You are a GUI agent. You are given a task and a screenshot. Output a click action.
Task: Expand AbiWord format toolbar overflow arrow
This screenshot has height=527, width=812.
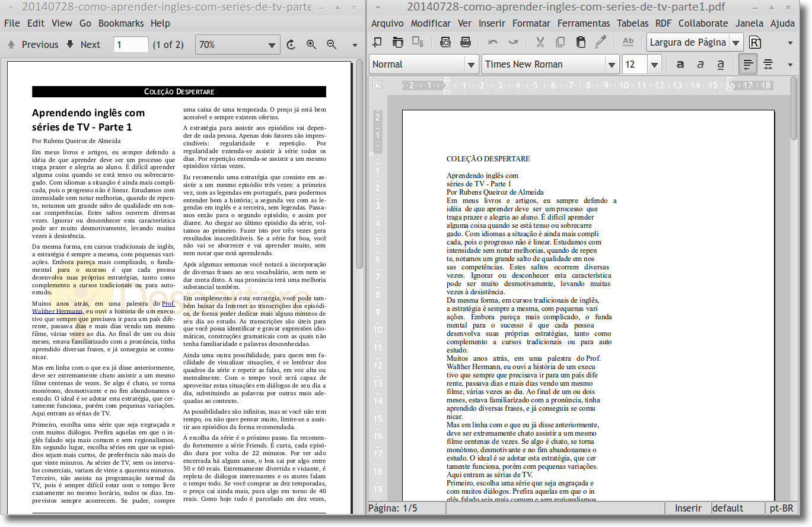(x=790, y=65)
